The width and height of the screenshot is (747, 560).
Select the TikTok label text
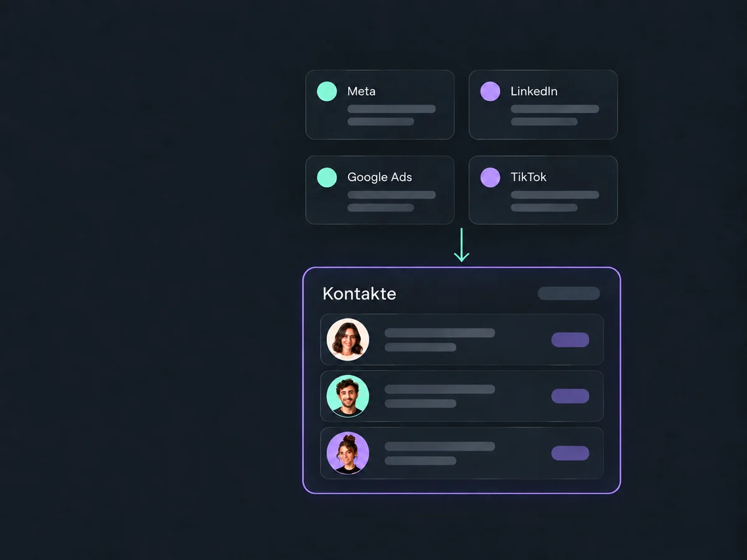529,177
